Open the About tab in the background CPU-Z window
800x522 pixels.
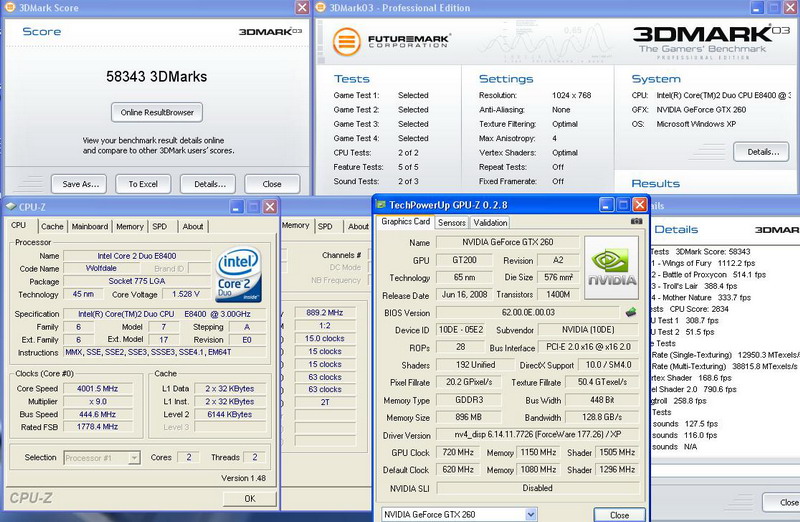(x=358, y=226)
